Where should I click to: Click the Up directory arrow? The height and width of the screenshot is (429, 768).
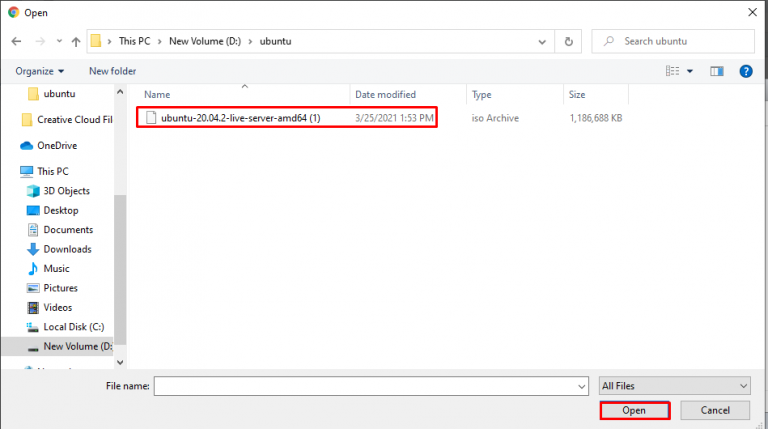pyautogui.click(x=76, y=42)
